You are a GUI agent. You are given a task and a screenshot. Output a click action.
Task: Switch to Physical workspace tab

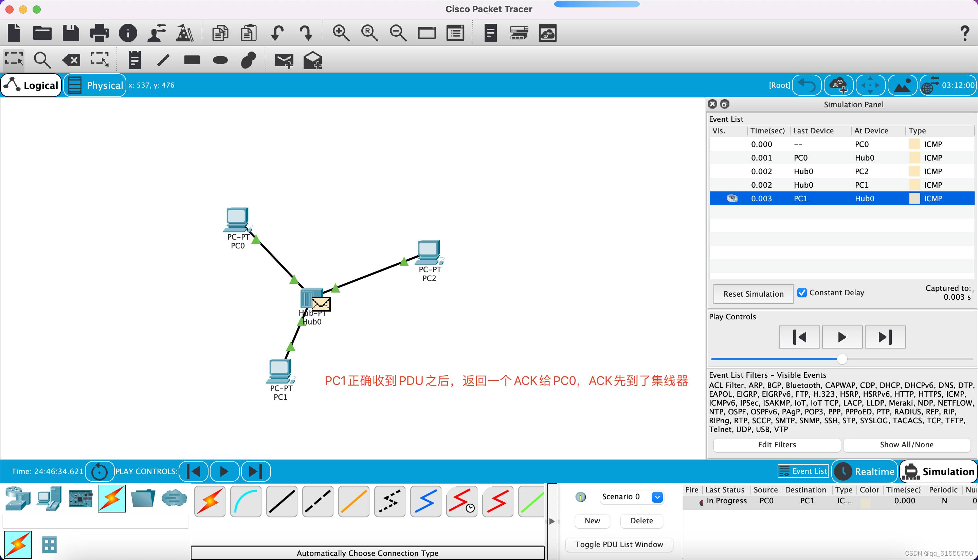pyautogui.click(x=95, y=86)
